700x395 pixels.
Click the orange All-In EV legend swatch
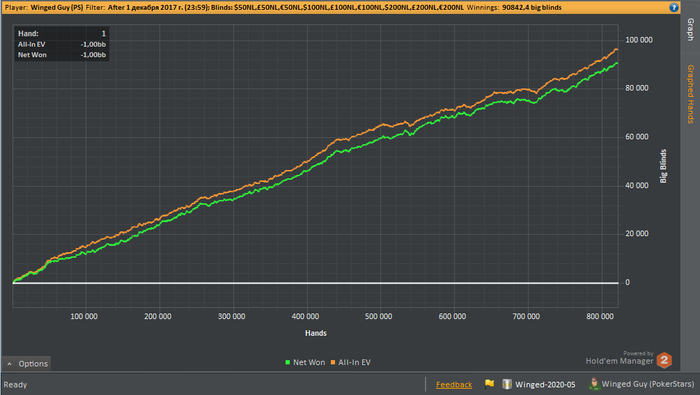[333, 362]
